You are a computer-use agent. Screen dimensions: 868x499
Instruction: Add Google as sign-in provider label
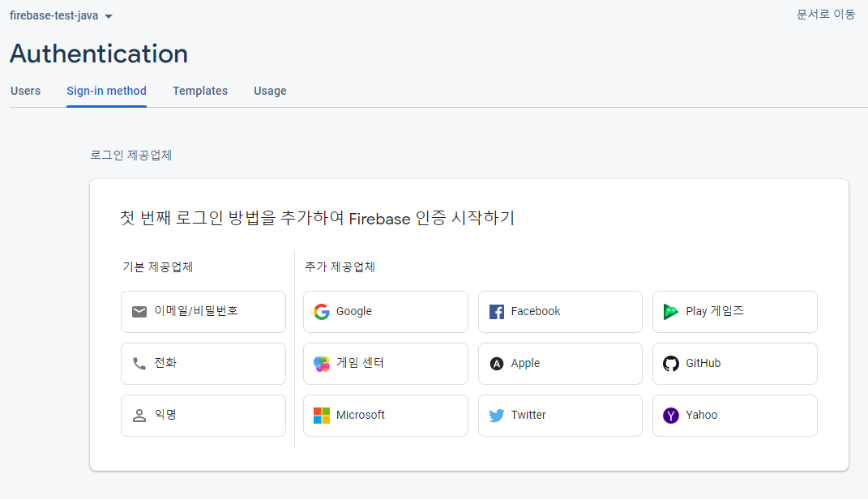tap(353, 311)
